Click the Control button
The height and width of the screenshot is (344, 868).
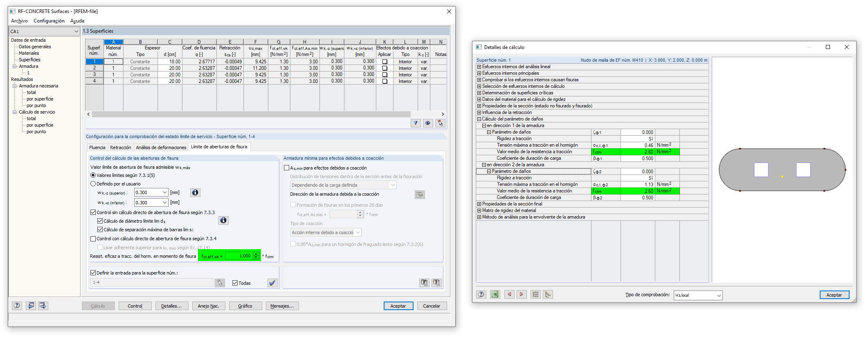(135, 306)
